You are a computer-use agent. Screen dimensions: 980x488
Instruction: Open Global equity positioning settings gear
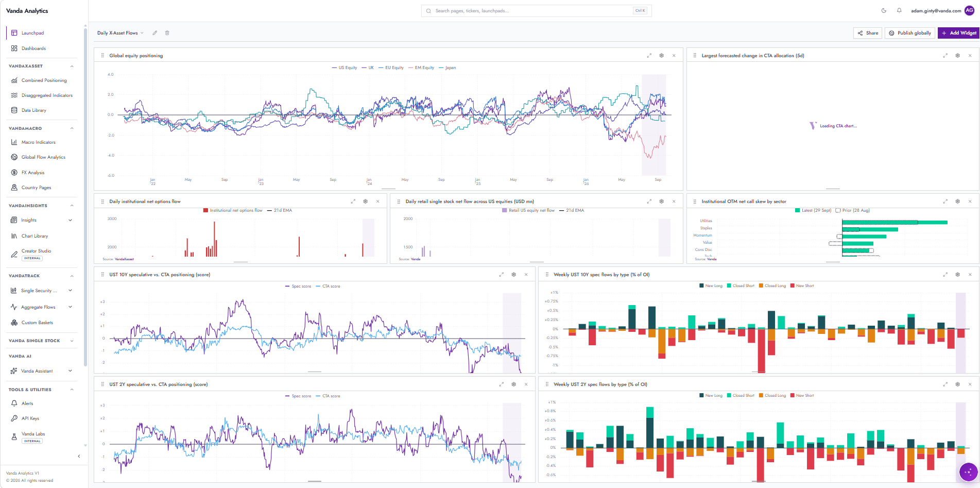pos(662,56)
